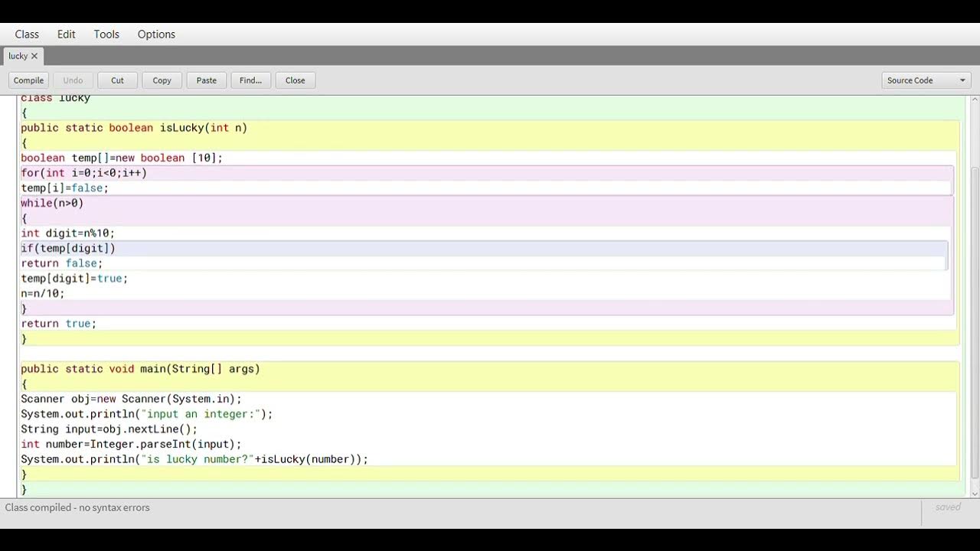The height and width of the screenshot is (551, 980).
Task: Open the Tools menu
Action: click(x=106, y=34)
